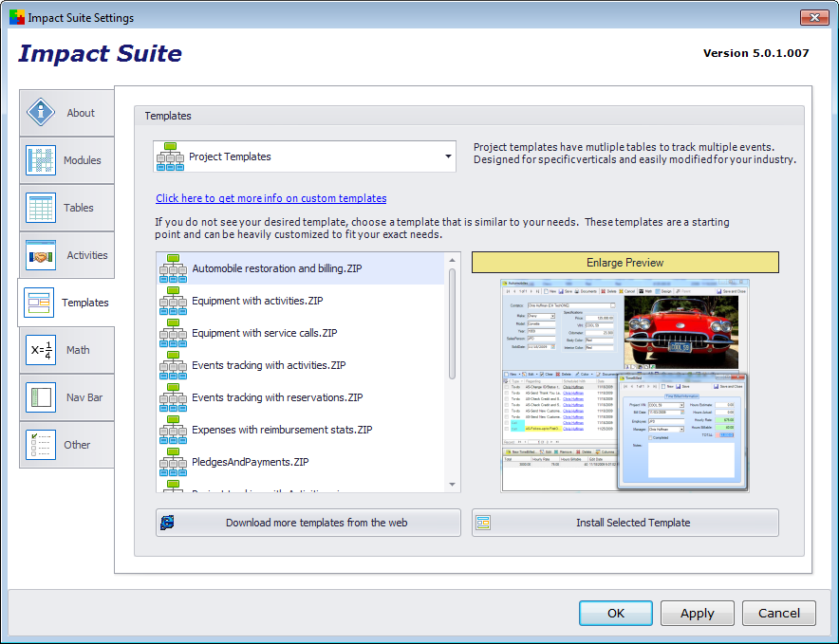The width and height of the screenshot is (839, 644).
Task: Switch to the Modules tab
Action: tap(66, 160)
